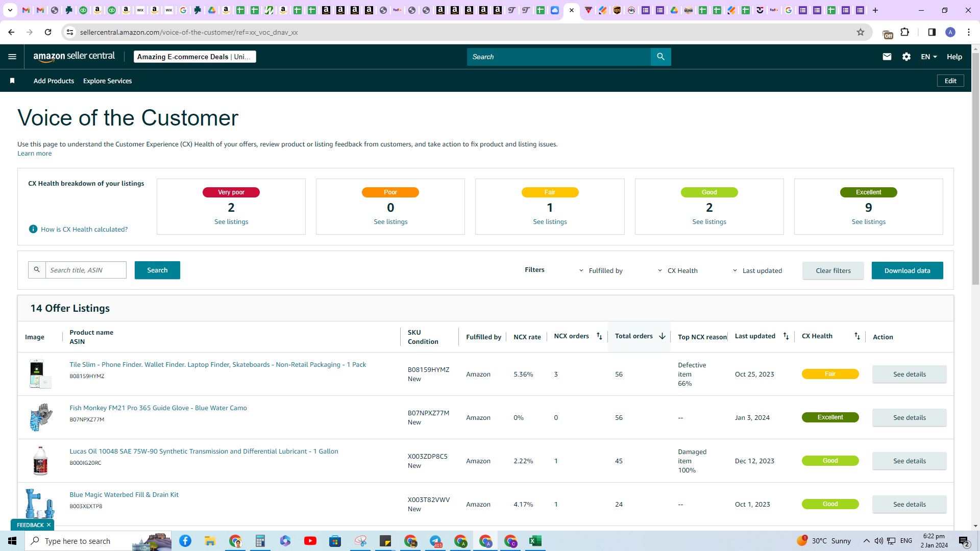
Task: Close the FEEDBACK tab with its X
Action: coord(49,525)
